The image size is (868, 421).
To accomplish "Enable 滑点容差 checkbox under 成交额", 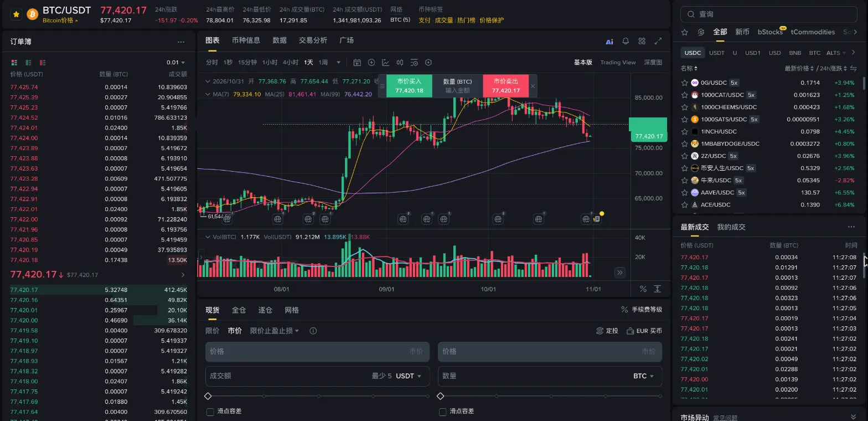I will click(x=210, y=412).
